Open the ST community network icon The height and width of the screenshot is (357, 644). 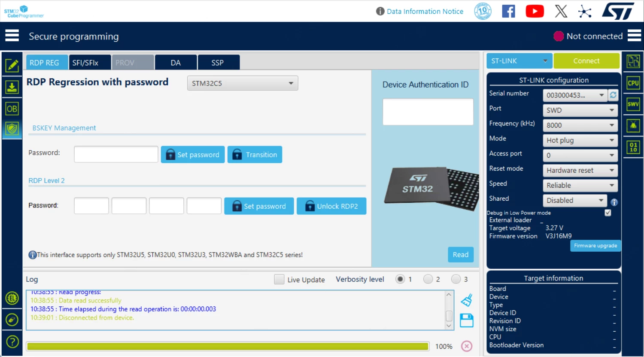pyautogui.click(x=585, y=11)
